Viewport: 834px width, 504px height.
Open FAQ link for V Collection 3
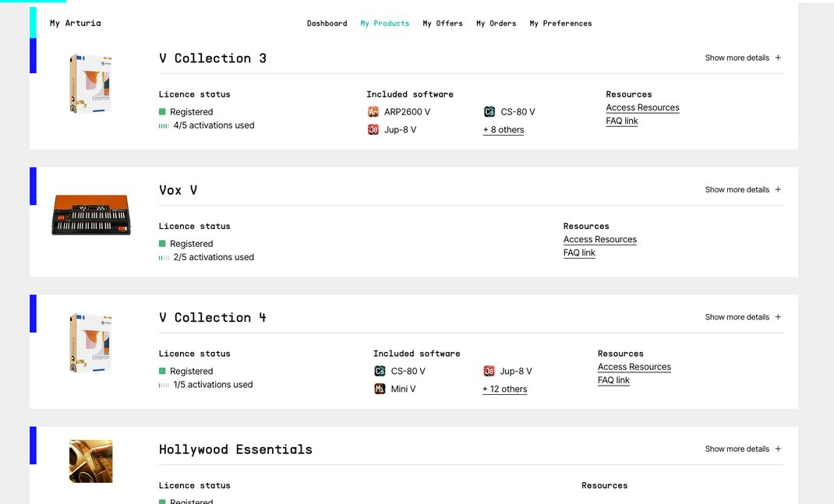tap(621, 122)
